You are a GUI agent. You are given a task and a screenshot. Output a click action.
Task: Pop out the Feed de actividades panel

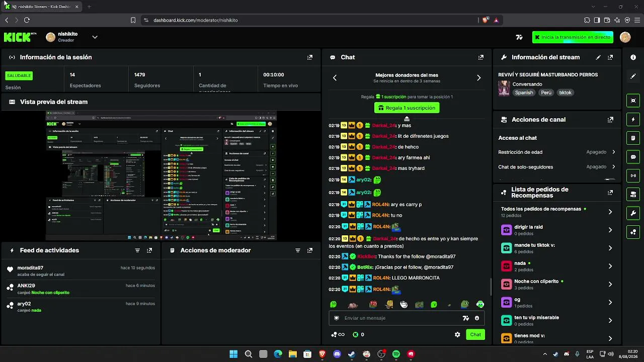[149, 250]
